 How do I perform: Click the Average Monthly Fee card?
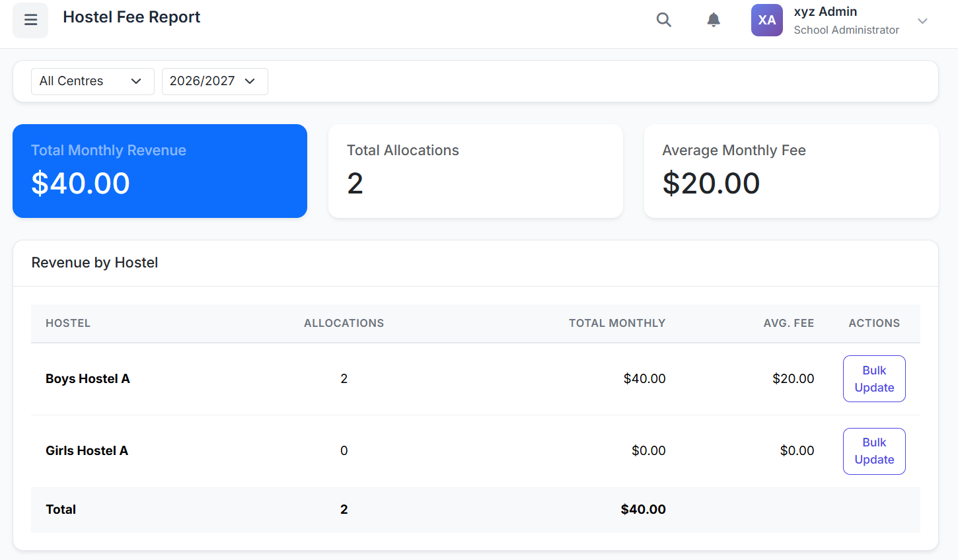point(790,171)
